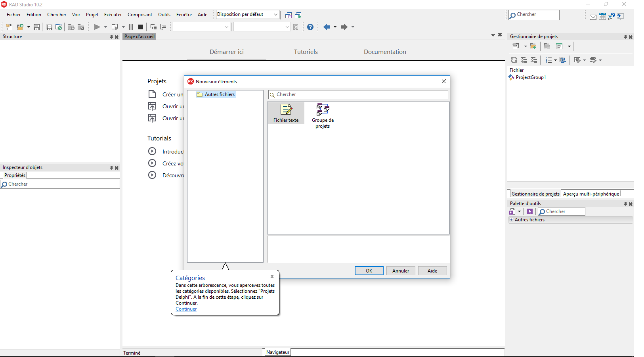Click the Refresh icon in Gestionnaire de projets
This screenshot has height=357, width=644.
[x=514, y=60]
